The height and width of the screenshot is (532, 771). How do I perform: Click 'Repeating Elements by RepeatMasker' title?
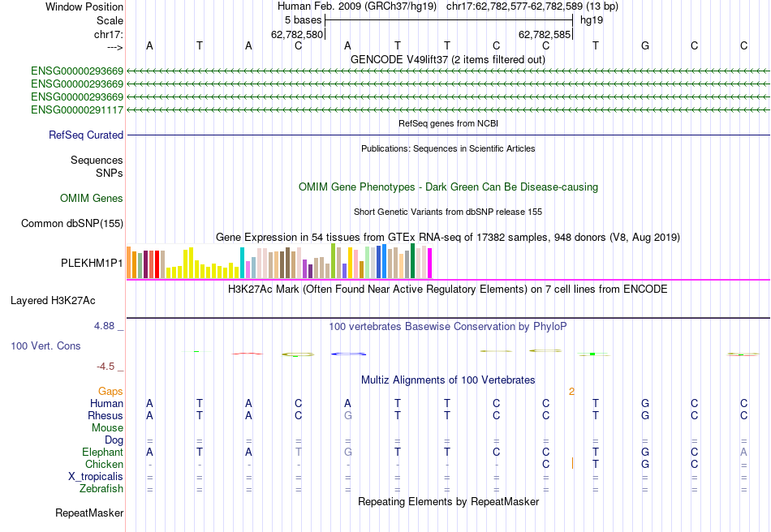pos(448,501)
